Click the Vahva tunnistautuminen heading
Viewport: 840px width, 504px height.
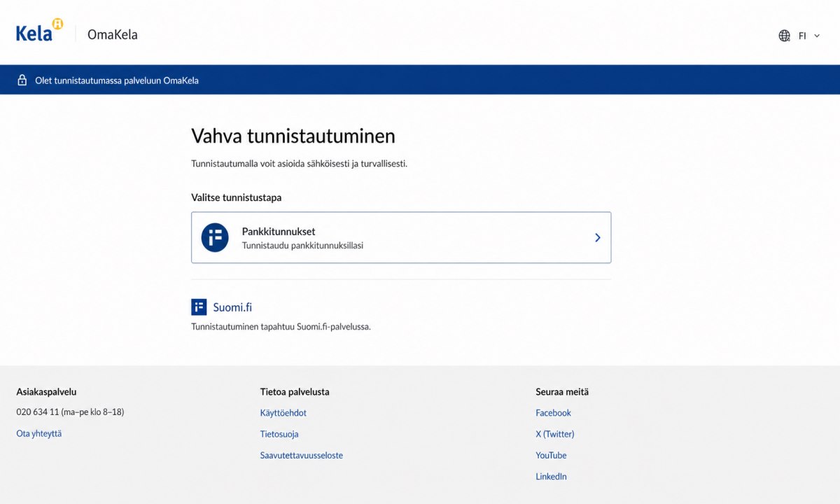coord(293,135)
